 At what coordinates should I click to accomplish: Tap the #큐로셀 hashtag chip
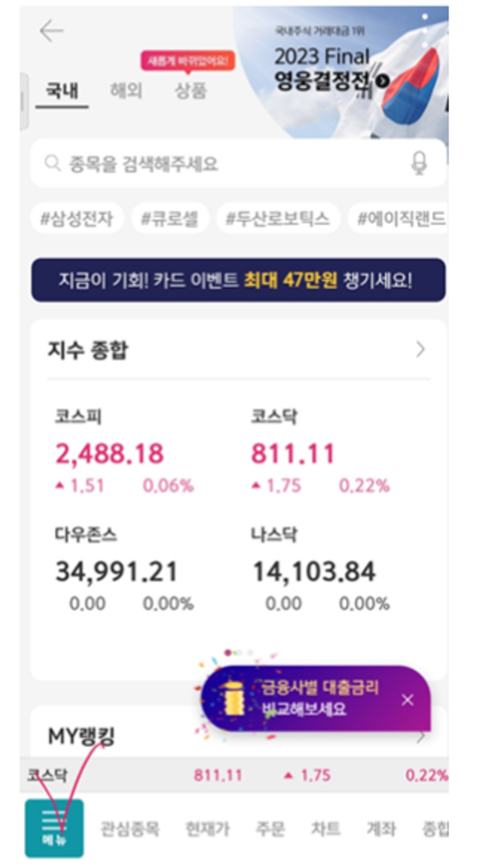[170, 218]
